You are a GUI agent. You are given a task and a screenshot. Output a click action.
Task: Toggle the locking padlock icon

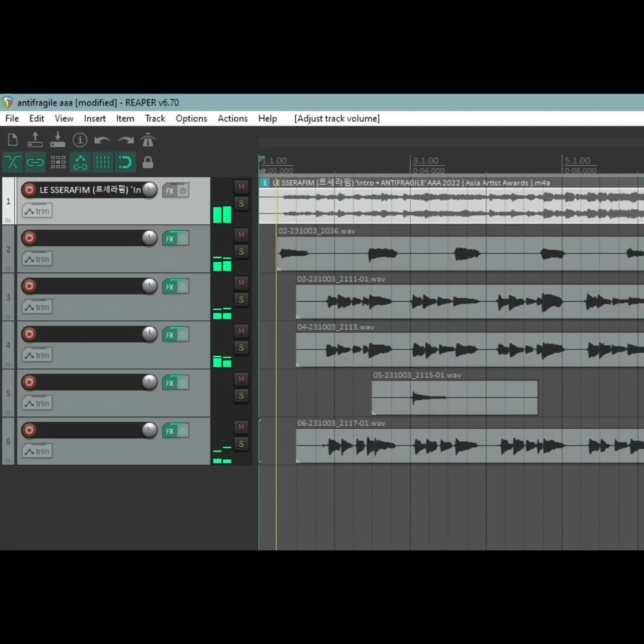[x=148, y=162]
